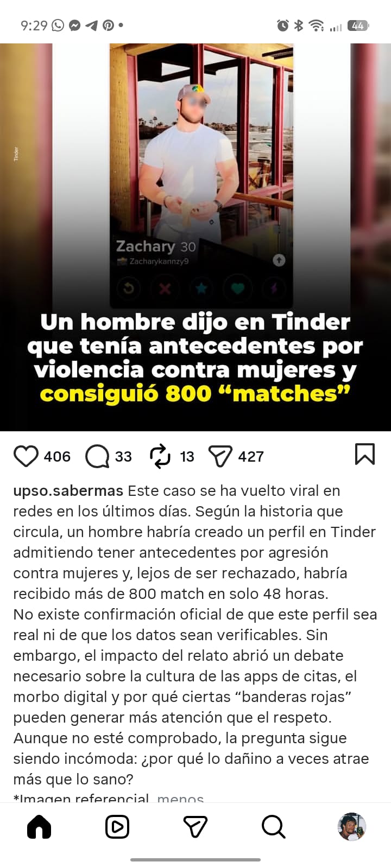This screenshot has height=868, width=391.
Task: Tap the repost arrows icon
Action: pyautogui.click(x=160, y=456)
